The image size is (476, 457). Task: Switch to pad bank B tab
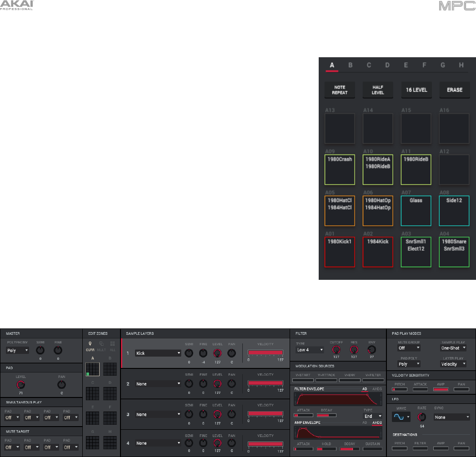[351, 65]
